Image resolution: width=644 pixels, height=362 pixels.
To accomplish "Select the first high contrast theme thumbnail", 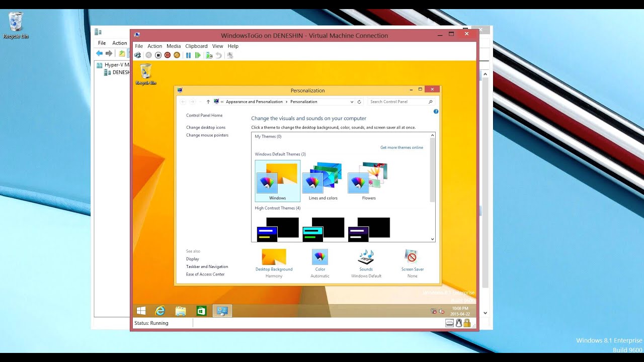I will pyautogui.click(x=278, y=229).
